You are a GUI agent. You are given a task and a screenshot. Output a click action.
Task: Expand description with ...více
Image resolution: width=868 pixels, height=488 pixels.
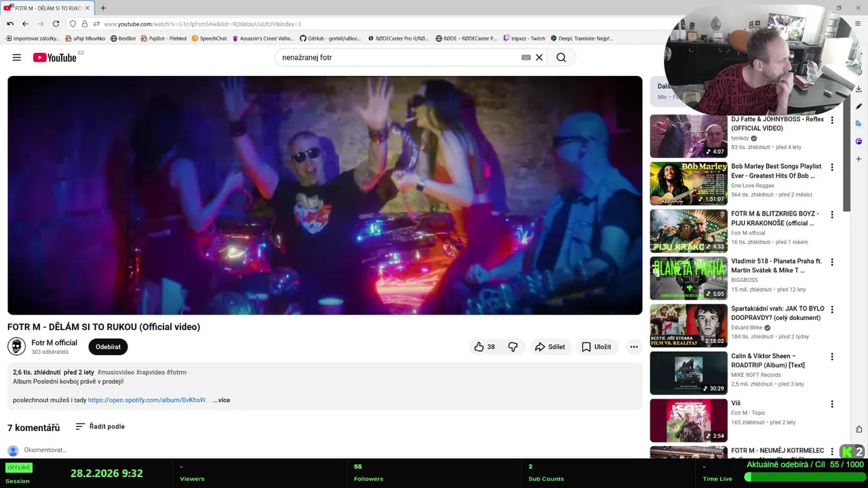[x=222, y=401]
